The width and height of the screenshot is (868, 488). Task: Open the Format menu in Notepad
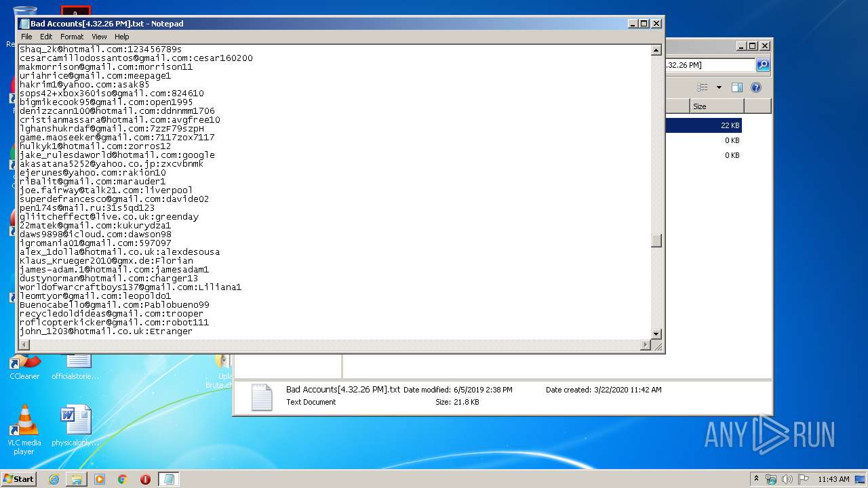pos(72,37)
